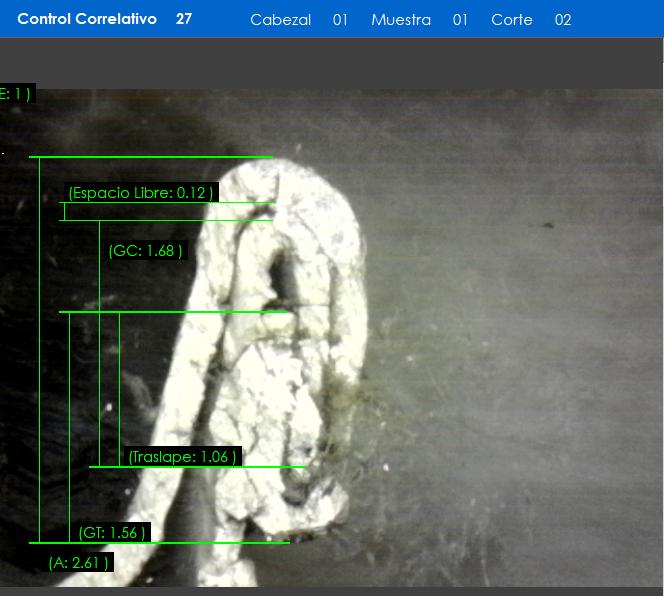The width and height of the screenshot is (664, 596).
Task: Click the Control Correlativo label
Action: click(87, 19)
